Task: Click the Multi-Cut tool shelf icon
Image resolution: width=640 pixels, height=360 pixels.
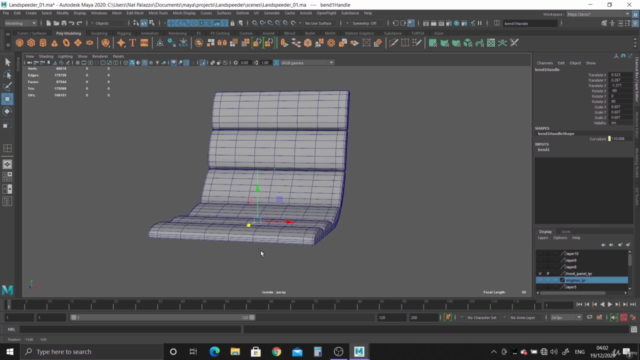Action: [393, 43]
